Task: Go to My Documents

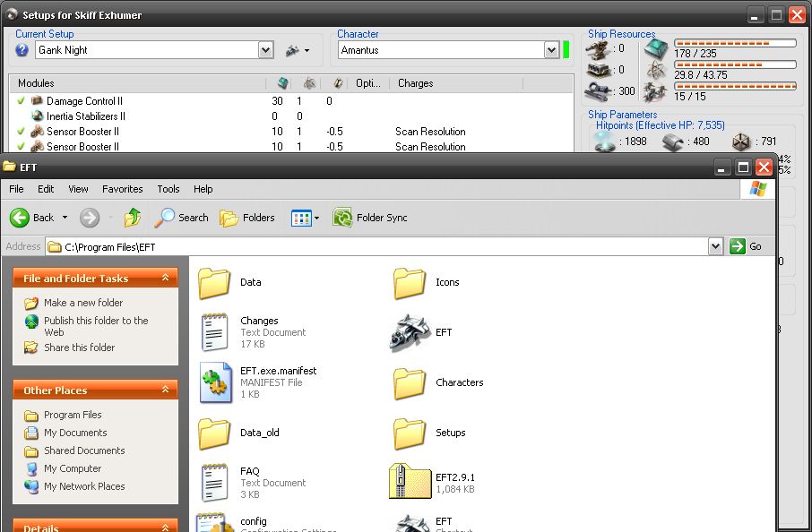Action: [x=65, y=433]
